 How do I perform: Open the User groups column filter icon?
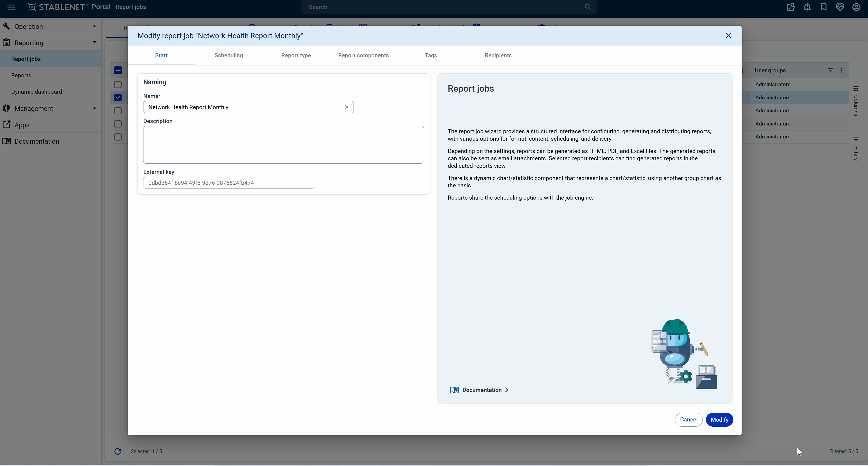pyautogui.click(x=830, y=70)
